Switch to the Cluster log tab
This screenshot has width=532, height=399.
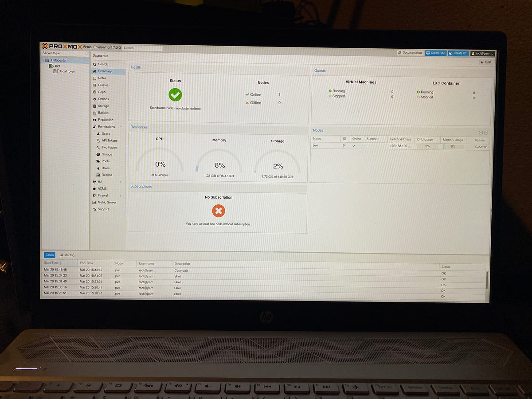click(x=67, y=255)
